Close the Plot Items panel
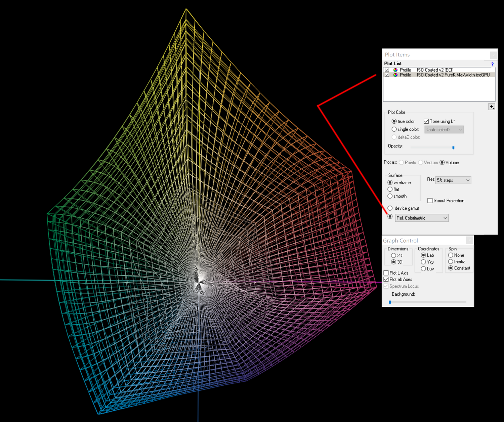504x422 pixels. [x=493, y=55]
